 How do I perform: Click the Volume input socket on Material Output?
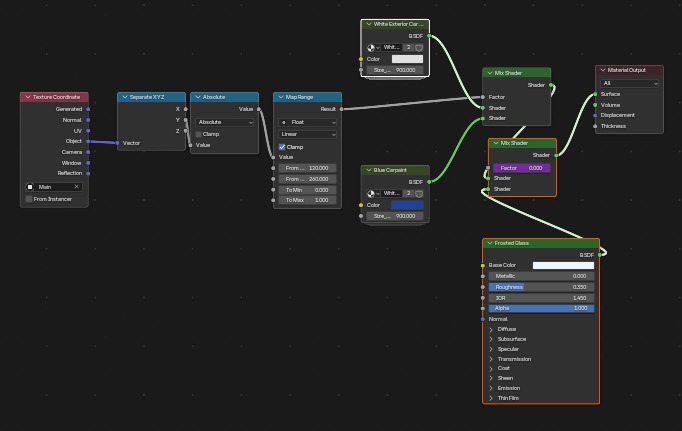(x=595, y=105)
